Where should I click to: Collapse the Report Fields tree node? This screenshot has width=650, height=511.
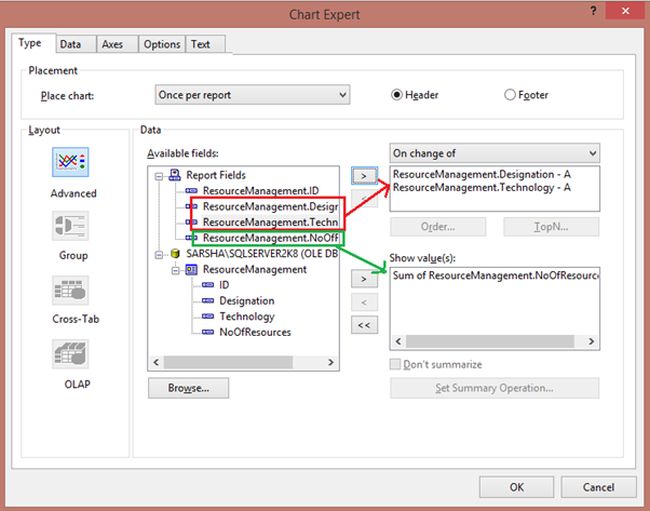click(x=159, y=177)
